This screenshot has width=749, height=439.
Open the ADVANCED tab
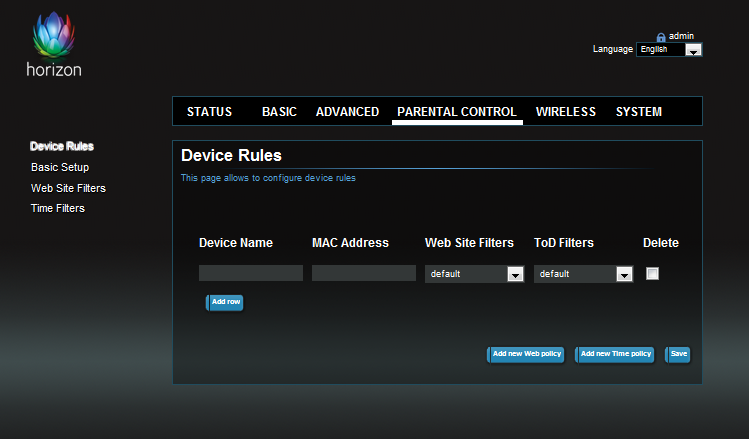point(347,112)
